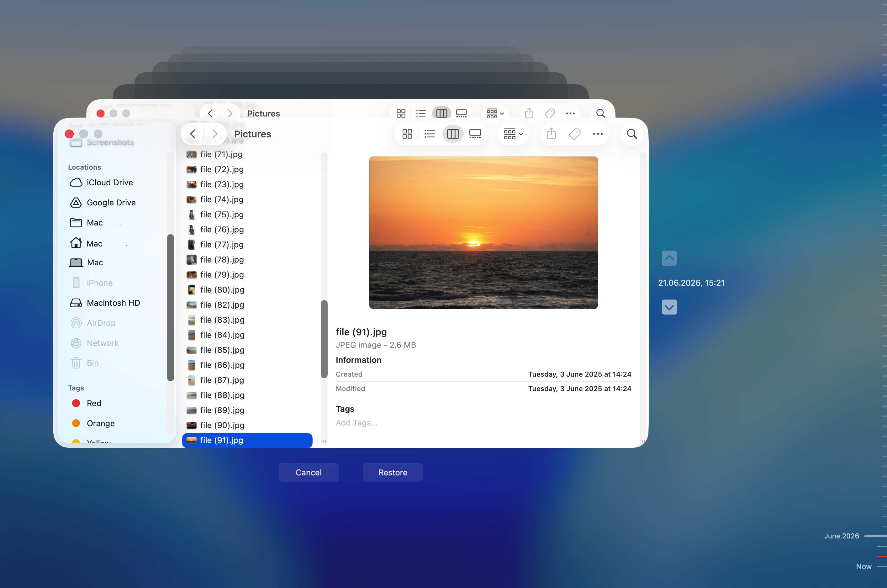887x588 pixels.
Task: Go back in the front Pictures window
Action: (x=193, y=134)
